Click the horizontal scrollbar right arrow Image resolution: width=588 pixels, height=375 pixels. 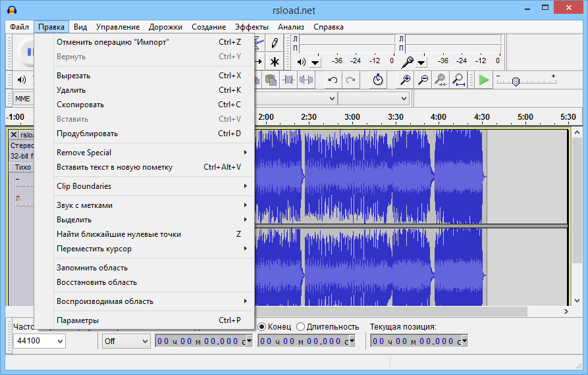tap(566, 312)
